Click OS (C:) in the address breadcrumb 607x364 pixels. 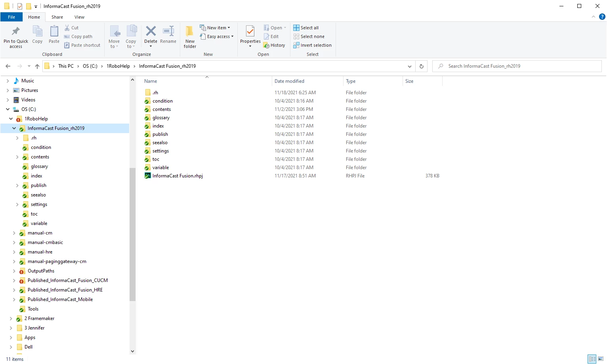pyautogui.click(x=90, y=66)
